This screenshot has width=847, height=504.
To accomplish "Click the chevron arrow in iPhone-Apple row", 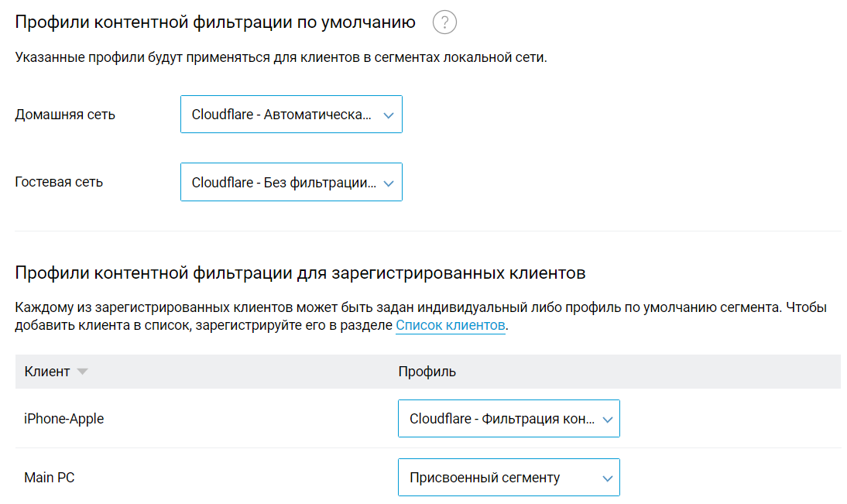I will click(607, 420).
